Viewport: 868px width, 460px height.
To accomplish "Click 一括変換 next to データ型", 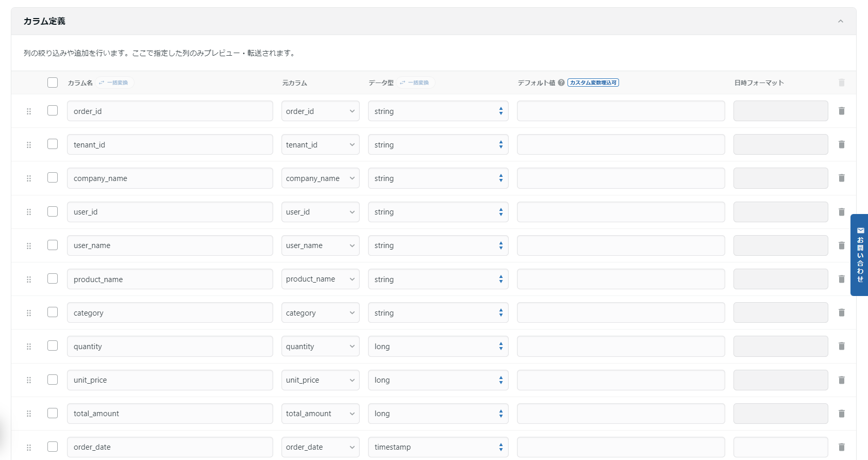I will (x=416, y=83).
